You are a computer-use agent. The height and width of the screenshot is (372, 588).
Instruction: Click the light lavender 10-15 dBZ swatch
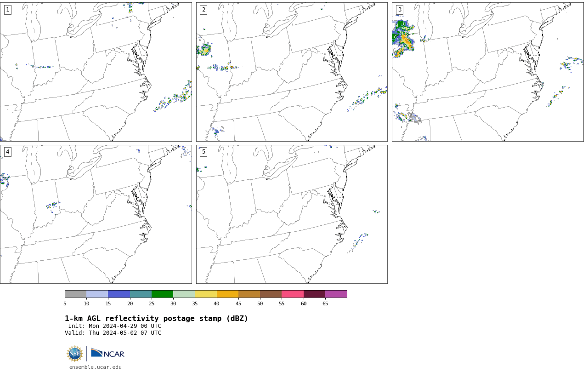[x=97, y=294]
